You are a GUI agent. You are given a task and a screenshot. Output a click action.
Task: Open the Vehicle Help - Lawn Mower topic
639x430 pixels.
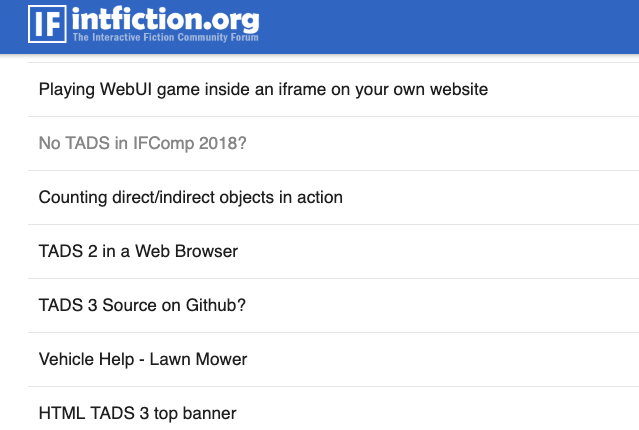tap(142, 359)
